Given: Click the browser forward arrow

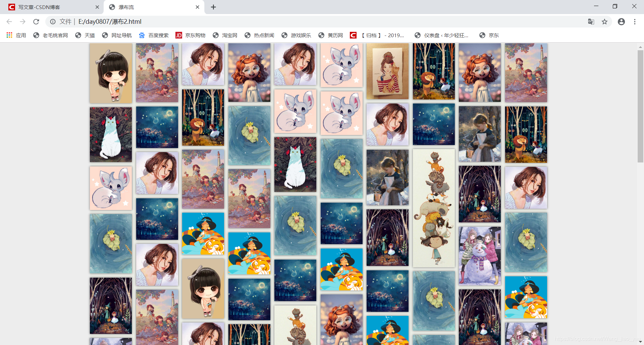Looking at the screenshot, I should pyautogui.click(x=22, y=22).
